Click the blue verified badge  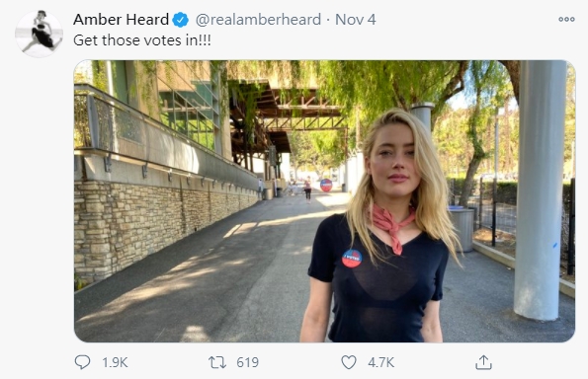click(x=181, y=20)
